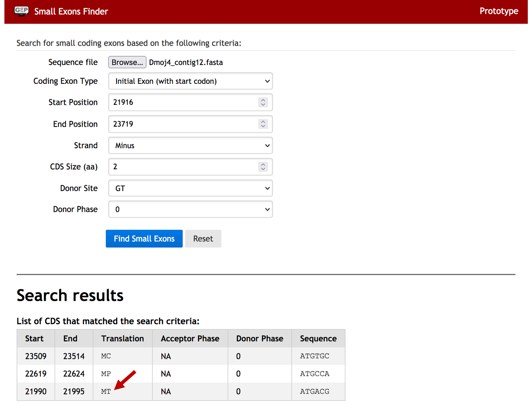Click the Search results heading
Viewport: 532px width, 405px height.
(70, 295)
